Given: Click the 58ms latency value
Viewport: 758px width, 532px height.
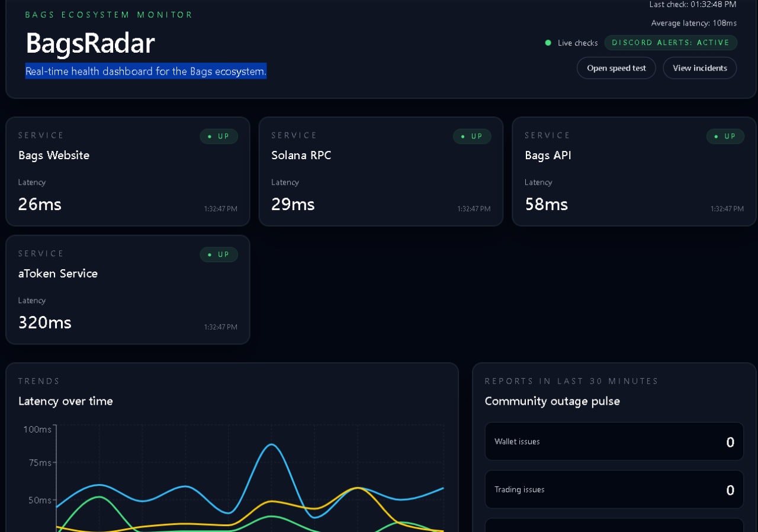Looking at the screenshot, I should click(x=547, y=204).
